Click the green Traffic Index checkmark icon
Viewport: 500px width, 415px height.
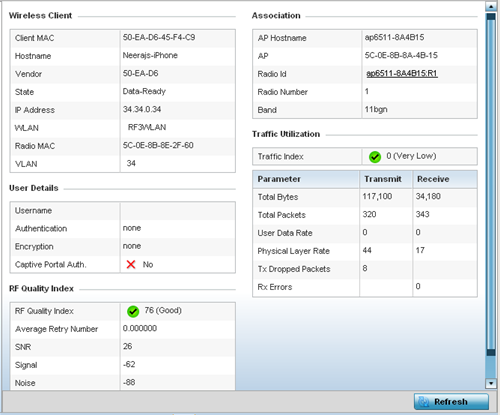tap(375, 157)
